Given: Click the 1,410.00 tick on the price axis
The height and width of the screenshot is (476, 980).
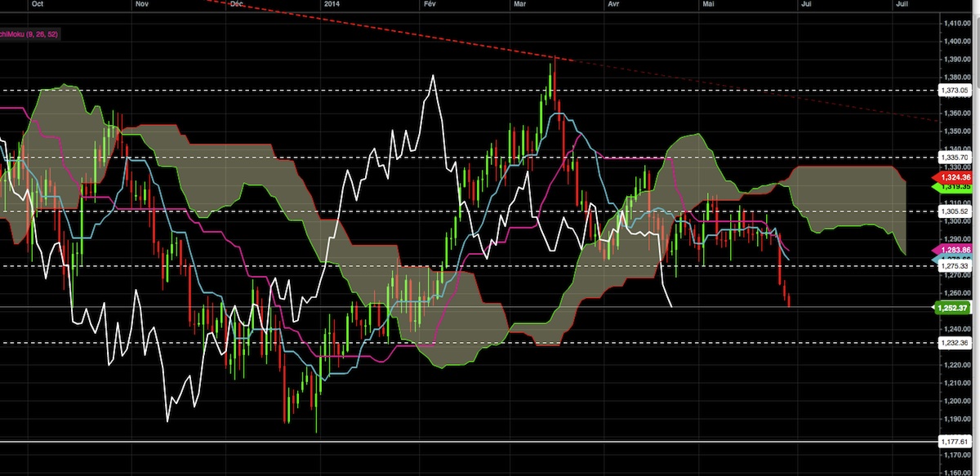Looking at the screenshot, I should [x=959, y=24].
